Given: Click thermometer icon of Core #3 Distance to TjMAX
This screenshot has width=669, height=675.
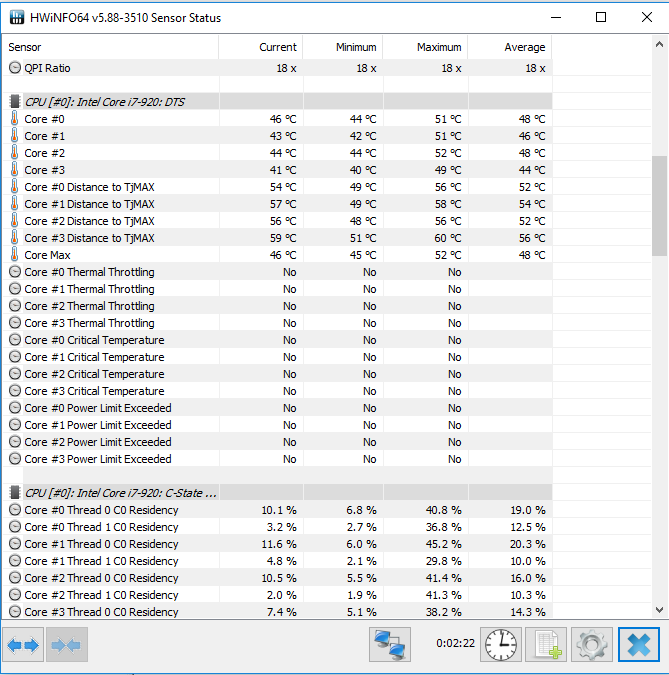Looking at the screenshot, I should [15, 238].
